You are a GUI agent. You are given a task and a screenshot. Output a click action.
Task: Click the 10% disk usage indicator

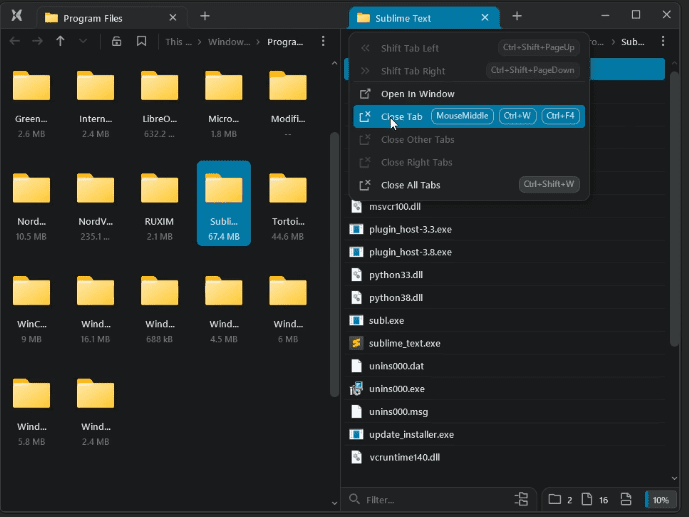(x=660, y=499)
